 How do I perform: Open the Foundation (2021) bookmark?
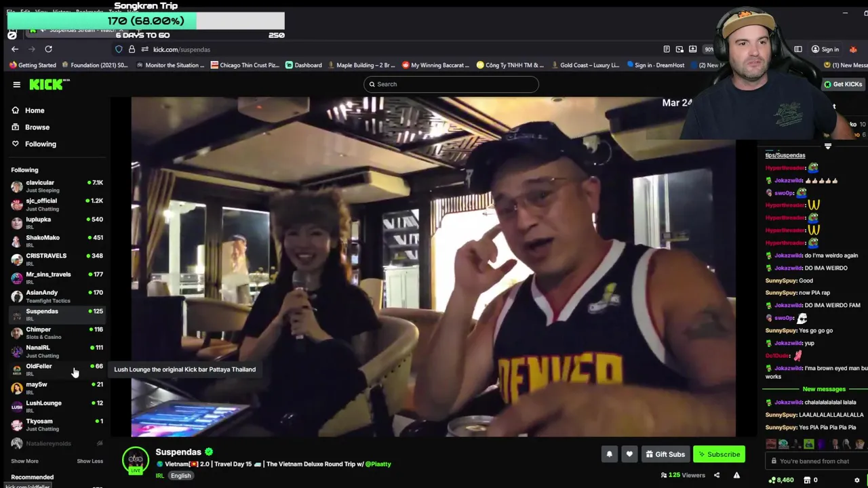click(94, 65)
